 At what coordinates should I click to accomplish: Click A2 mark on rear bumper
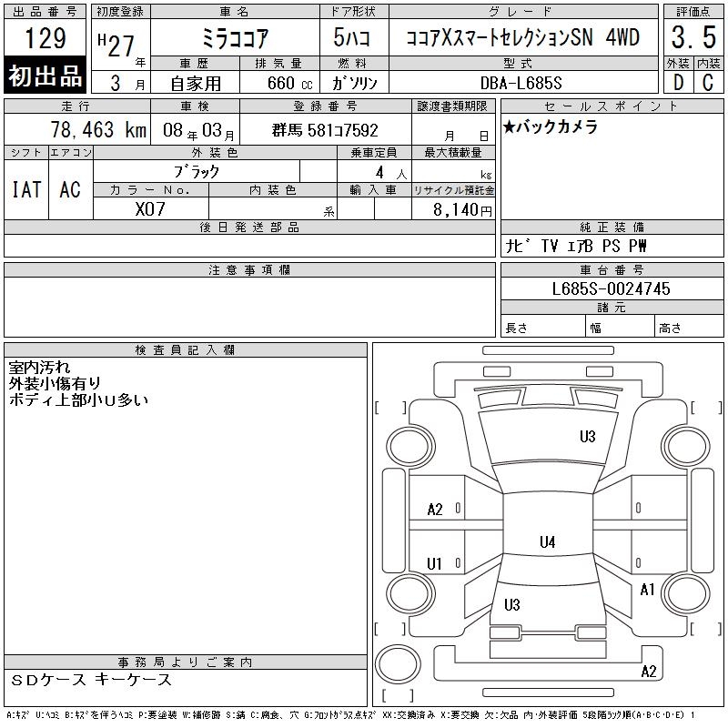point(649,671)
